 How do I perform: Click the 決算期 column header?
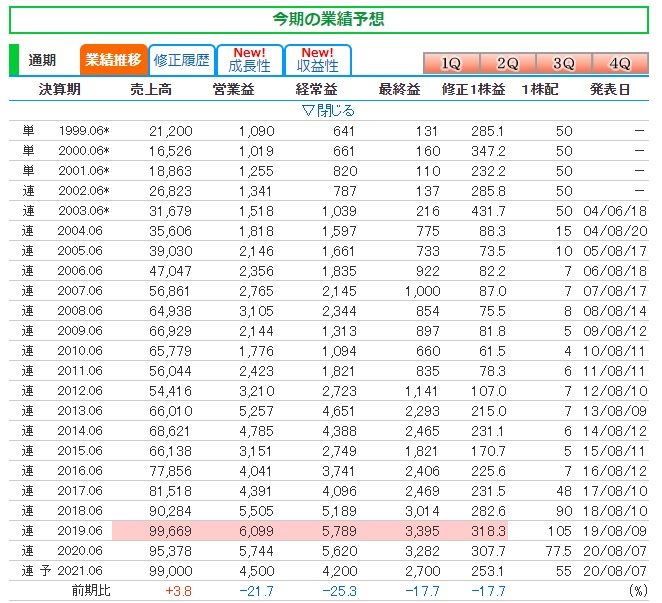click(x=60, y=89)
